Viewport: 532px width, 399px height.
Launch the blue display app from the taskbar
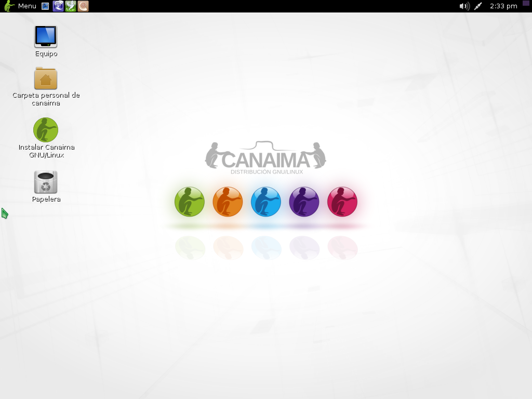[45, 6]
